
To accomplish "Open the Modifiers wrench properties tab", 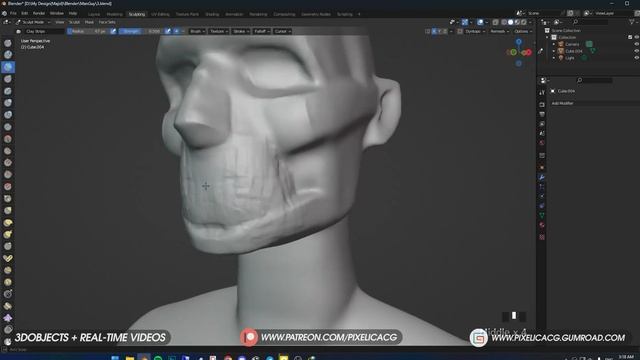I will pyautogui.click(x=542, y=177).
